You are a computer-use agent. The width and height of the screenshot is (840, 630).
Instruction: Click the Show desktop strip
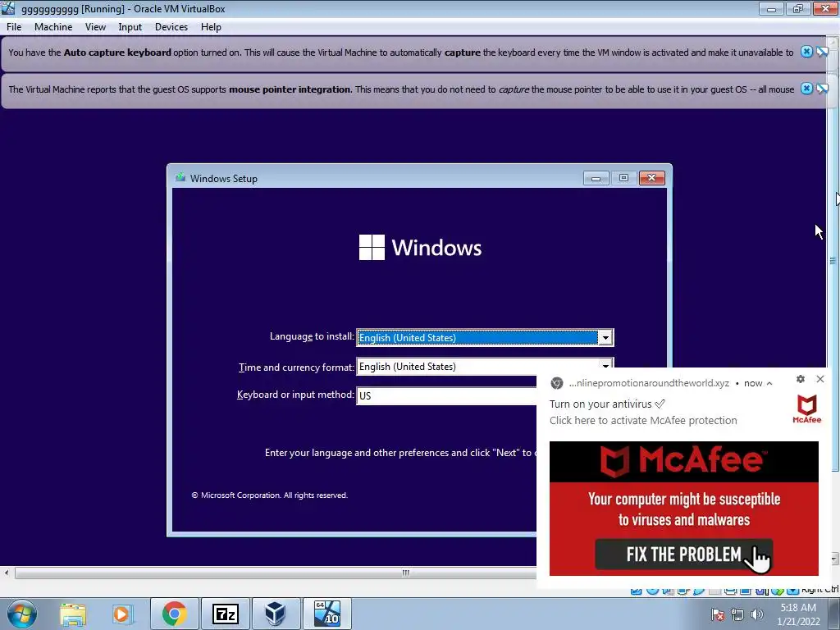pos(834,614)
